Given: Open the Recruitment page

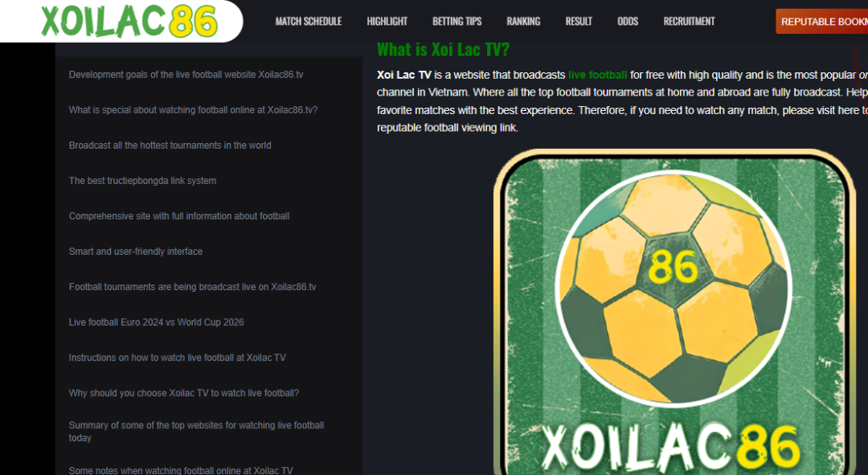Looking at the screenshot, I should pos(689,22).
